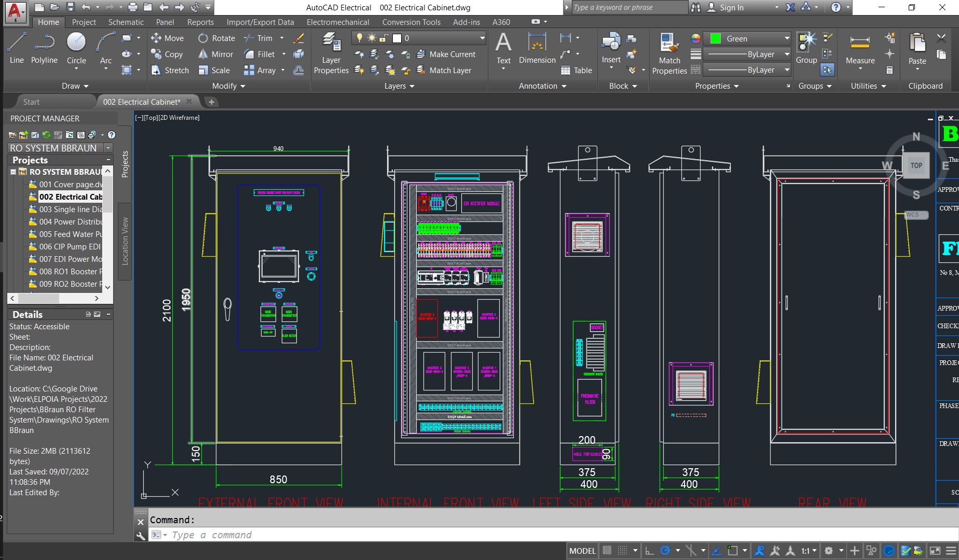The image size is (959, 560).
Task: Select the Circle tool
Action: click(76, 49)
